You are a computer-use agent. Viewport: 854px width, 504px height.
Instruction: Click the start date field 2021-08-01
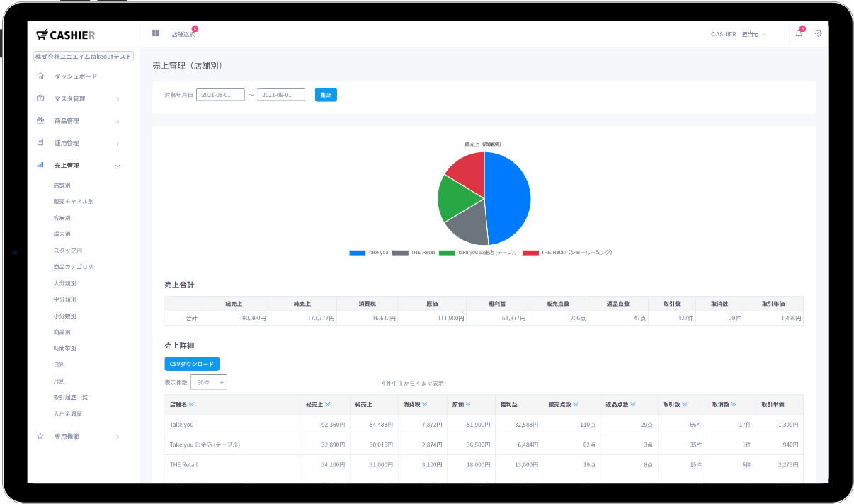coord(220,95)
